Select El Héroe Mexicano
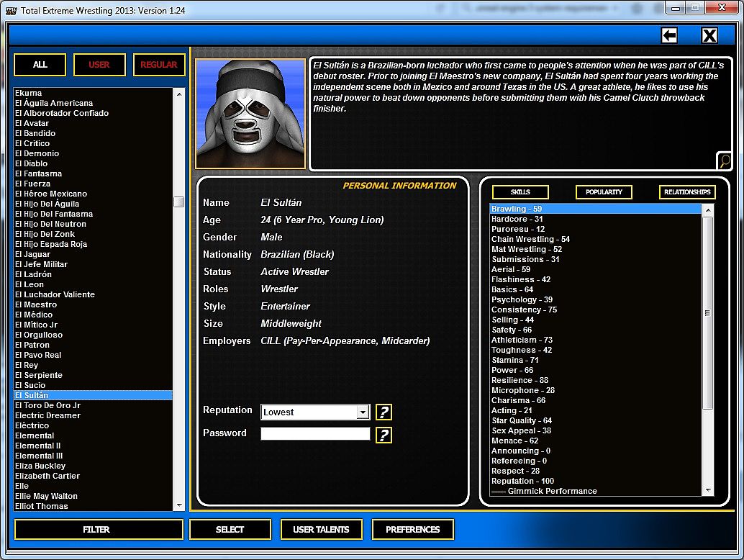The width and height of the screenshot is (744, 560). click(x=93, y=194)
